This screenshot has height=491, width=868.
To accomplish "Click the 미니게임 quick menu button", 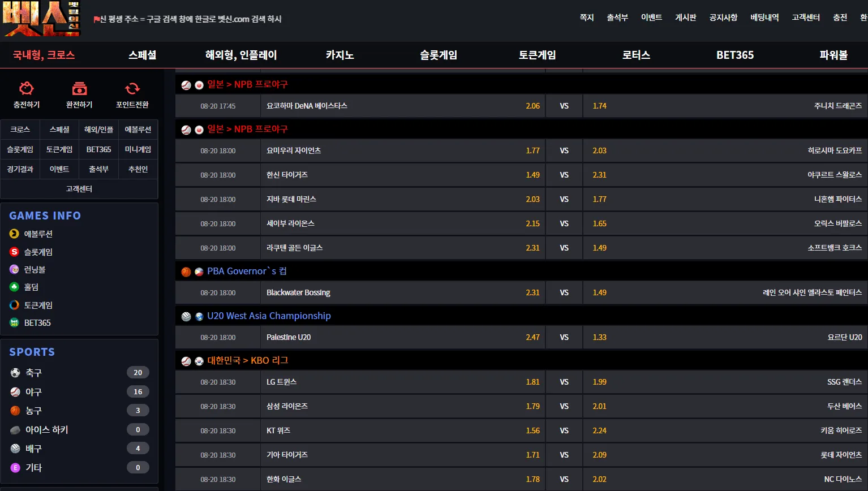I will pos(138,149).
